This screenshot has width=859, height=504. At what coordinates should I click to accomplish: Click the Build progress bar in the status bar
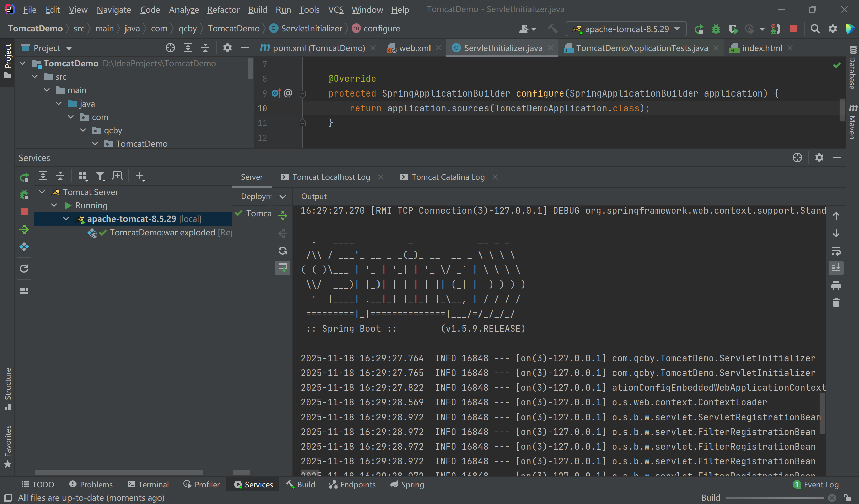(774, 498)
